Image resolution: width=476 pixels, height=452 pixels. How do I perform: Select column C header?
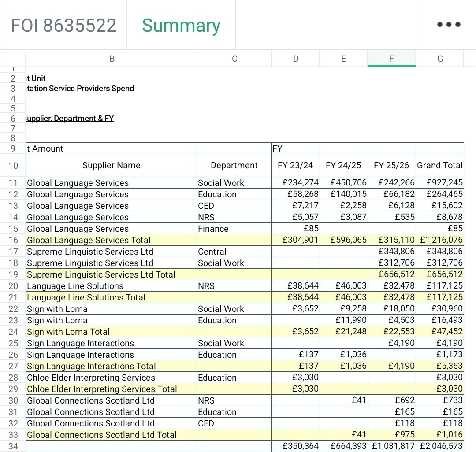(x=234, y=59)
